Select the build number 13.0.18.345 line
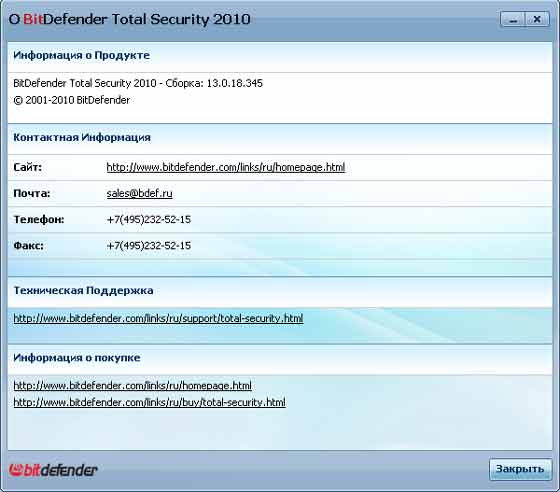560x492 pixels. 138,83
